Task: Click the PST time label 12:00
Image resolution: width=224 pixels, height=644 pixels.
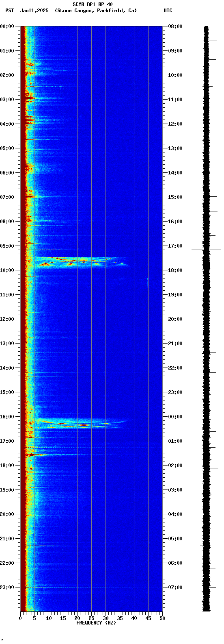Action: [x=7, y=319]
